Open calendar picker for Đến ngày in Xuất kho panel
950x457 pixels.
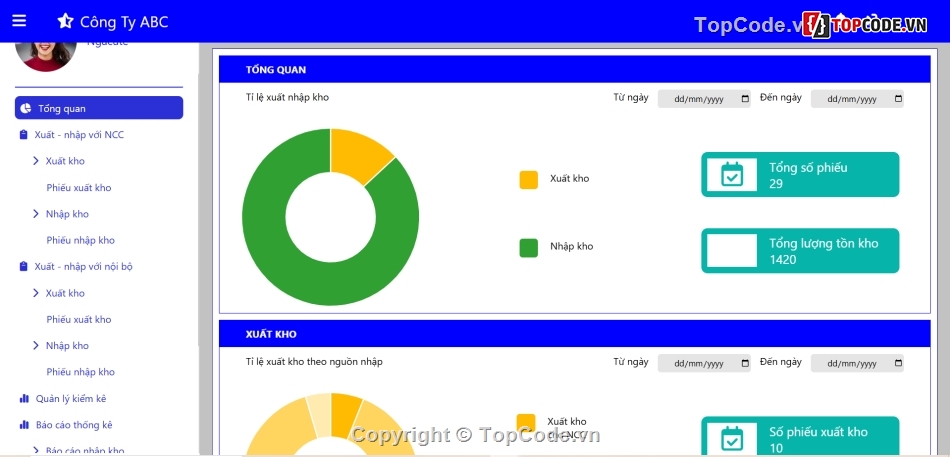898,363
